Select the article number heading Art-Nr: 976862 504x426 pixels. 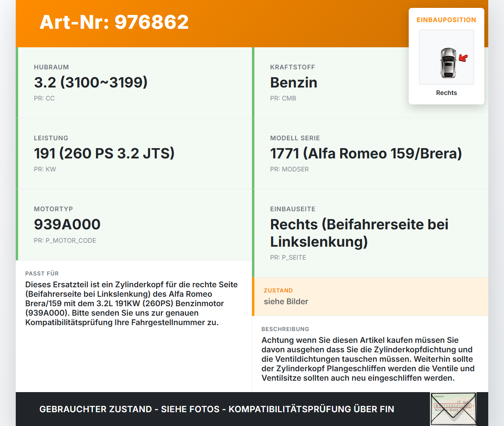coord(114,22)
